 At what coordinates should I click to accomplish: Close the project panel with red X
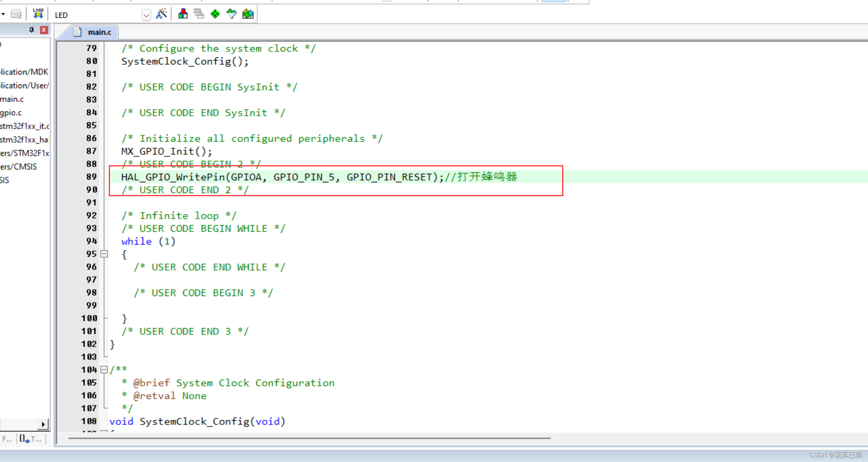click(45, 29)
